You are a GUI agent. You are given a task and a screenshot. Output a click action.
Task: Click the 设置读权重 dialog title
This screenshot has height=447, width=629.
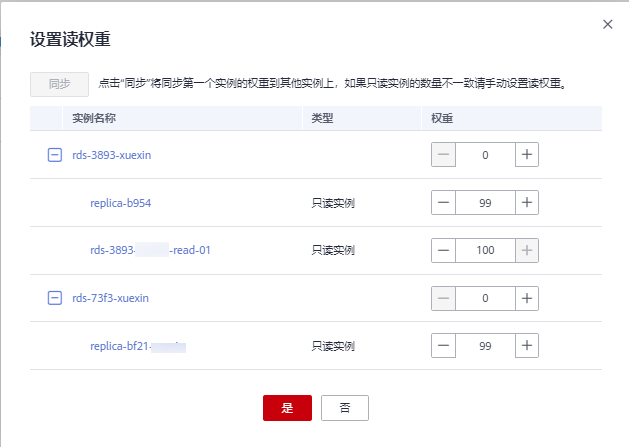(70, 39)
